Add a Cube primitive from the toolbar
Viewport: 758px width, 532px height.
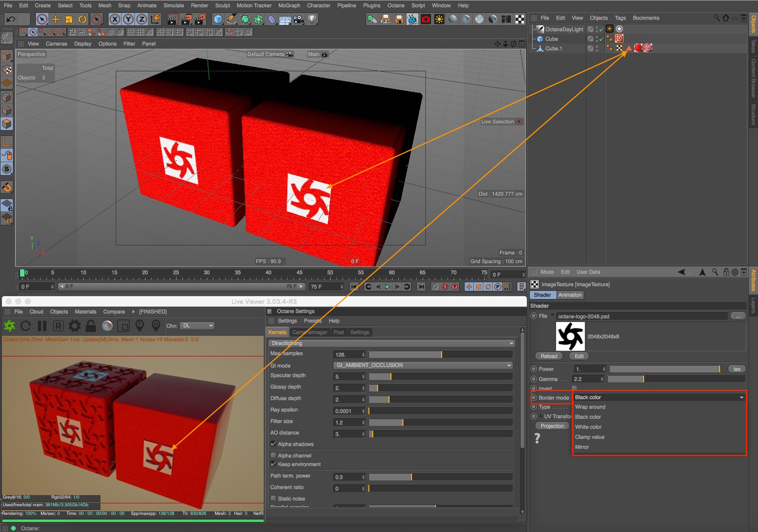pos(218,19)
